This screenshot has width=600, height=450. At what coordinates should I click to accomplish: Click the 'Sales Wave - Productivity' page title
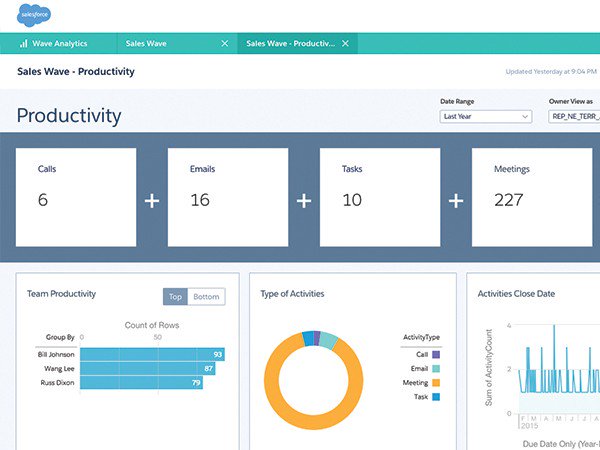click(x=76, y=72)
